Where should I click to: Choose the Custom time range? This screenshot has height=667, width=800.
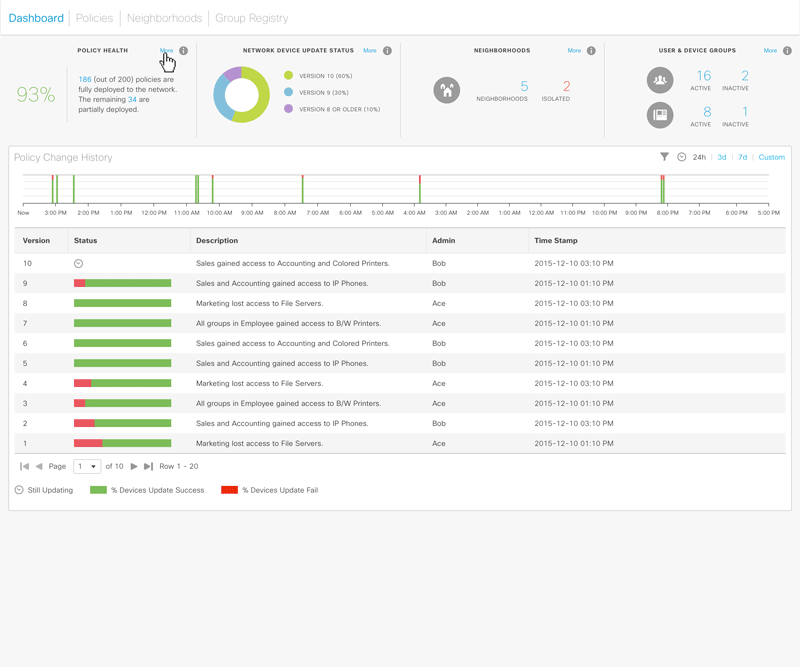pyautogui.click(x=771, y=157)
